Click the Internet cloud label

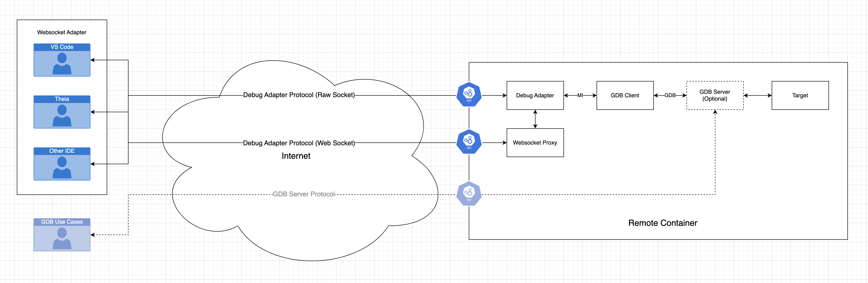tap(296, 156)
